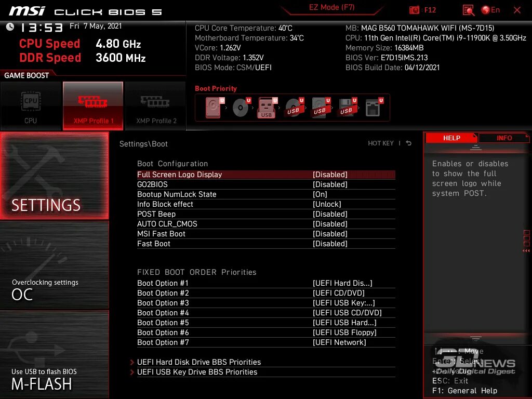This screenshot has width=532, height=399.
Task: Change Full Screen Logo Display value
Action: [266, 175]
